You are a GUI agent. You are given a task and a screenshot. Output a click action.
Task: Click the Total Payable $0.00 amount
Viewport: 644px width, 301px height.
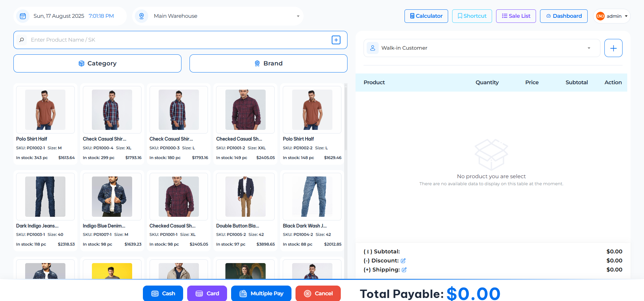pyautogui.click(x=473, y=294)
